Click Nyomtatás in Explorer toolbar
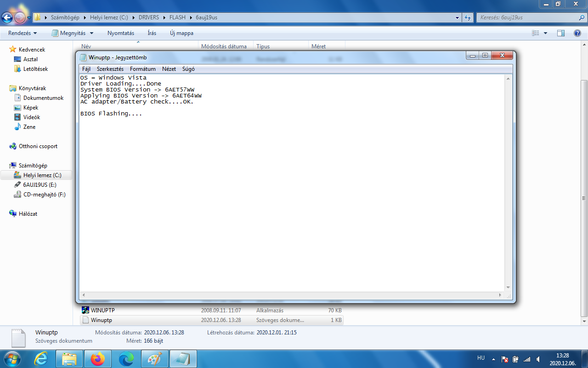 (121, 33)
